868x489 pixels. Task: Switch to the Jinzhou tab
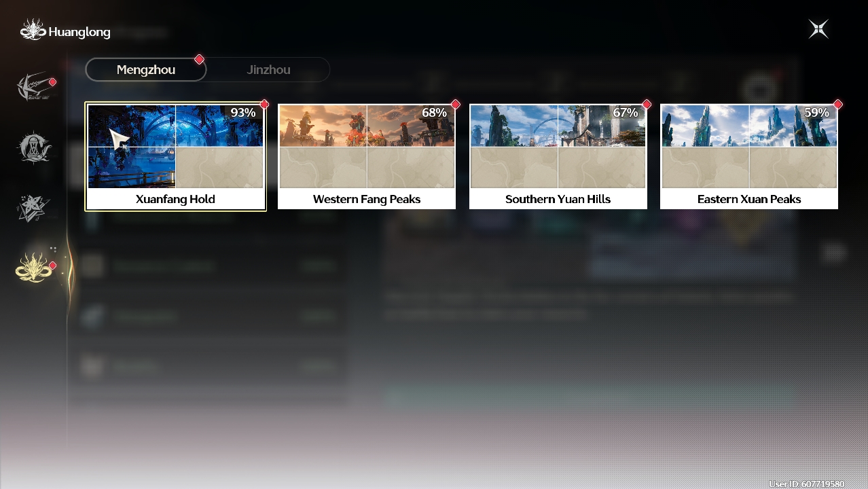point(269,69)
